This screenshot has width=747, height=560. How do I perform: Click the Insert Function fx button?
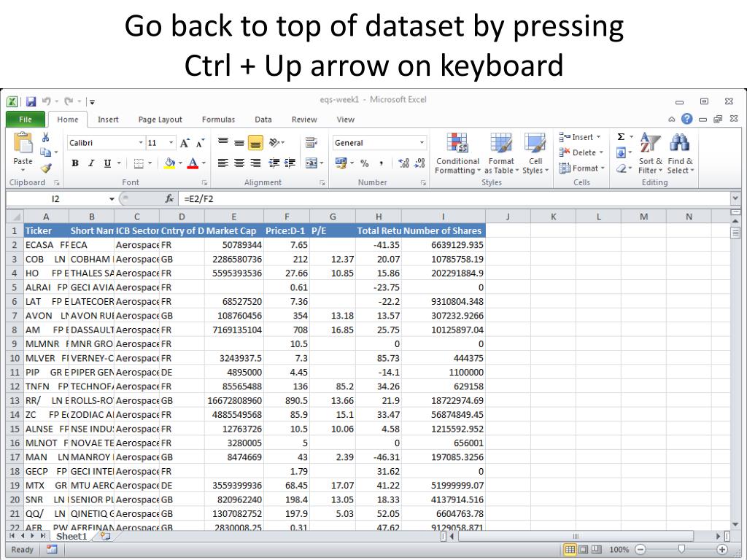(x=169, y=198)
